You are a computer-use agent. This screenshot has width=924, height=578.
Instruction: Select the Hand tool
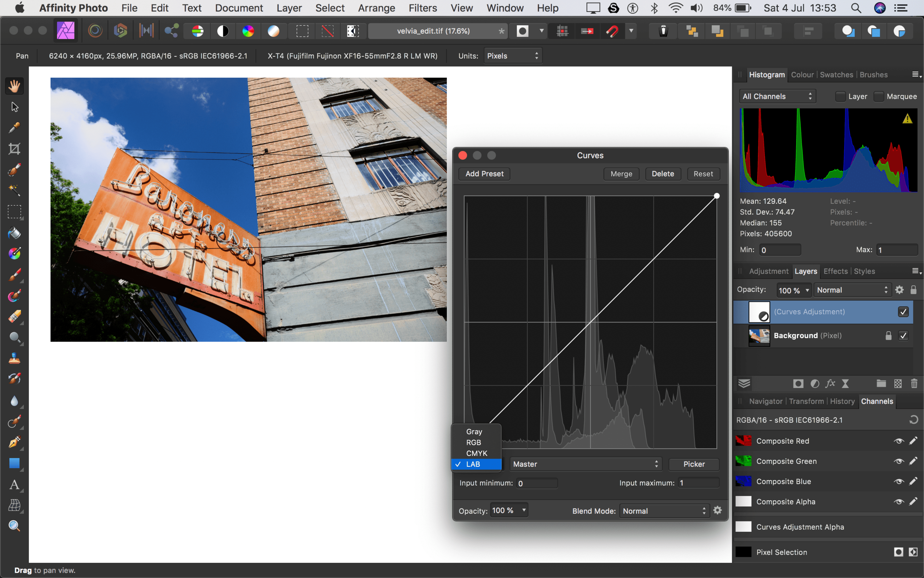(14, 86)
